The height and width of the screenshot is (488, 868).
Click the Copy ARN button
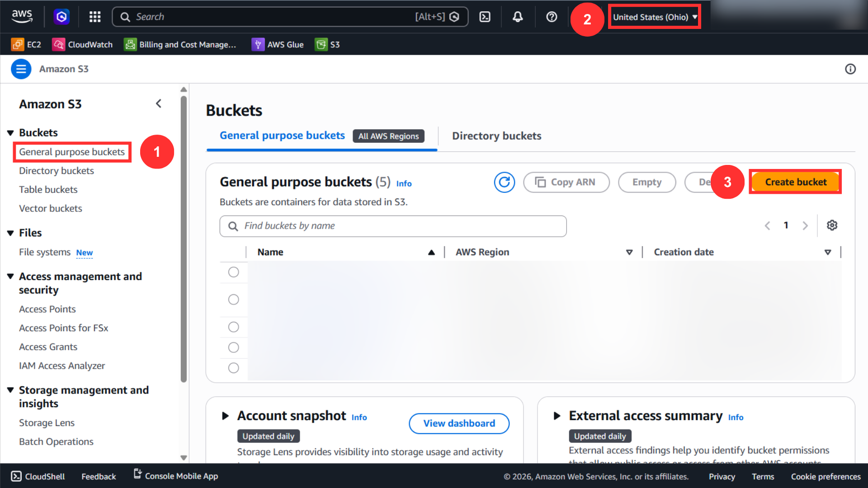pos(566,182)
